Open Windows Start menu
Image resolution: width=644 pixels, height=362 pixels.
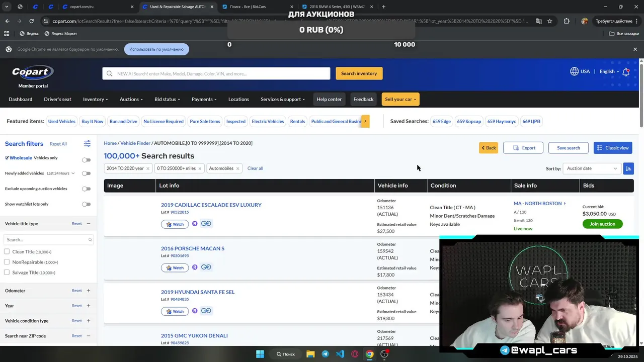260,354
